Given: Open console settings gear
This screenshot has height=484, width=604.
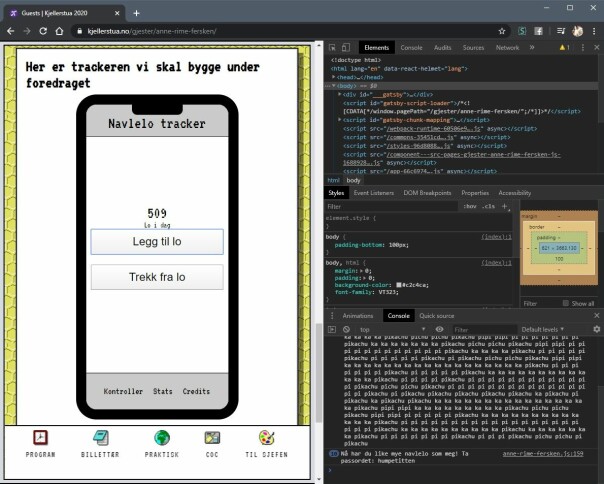Looking at the screenshot, I should click(x=596, y=329).
